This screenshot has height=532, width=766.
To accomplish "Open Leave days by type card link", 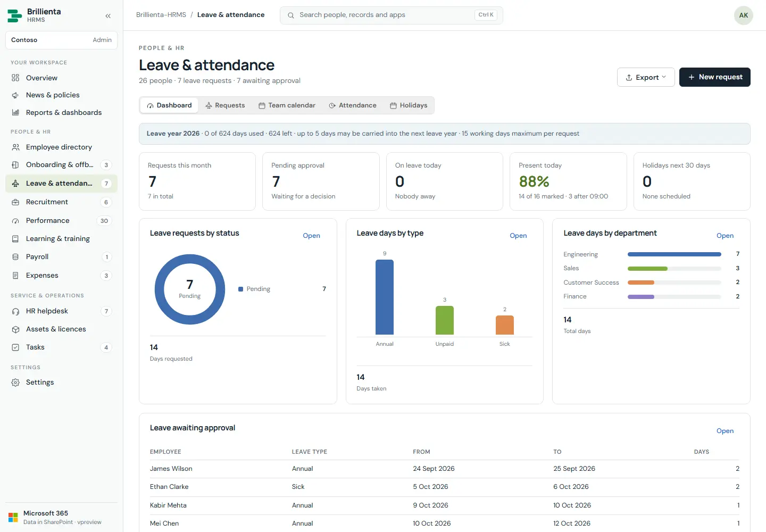I will coord(518,236).
